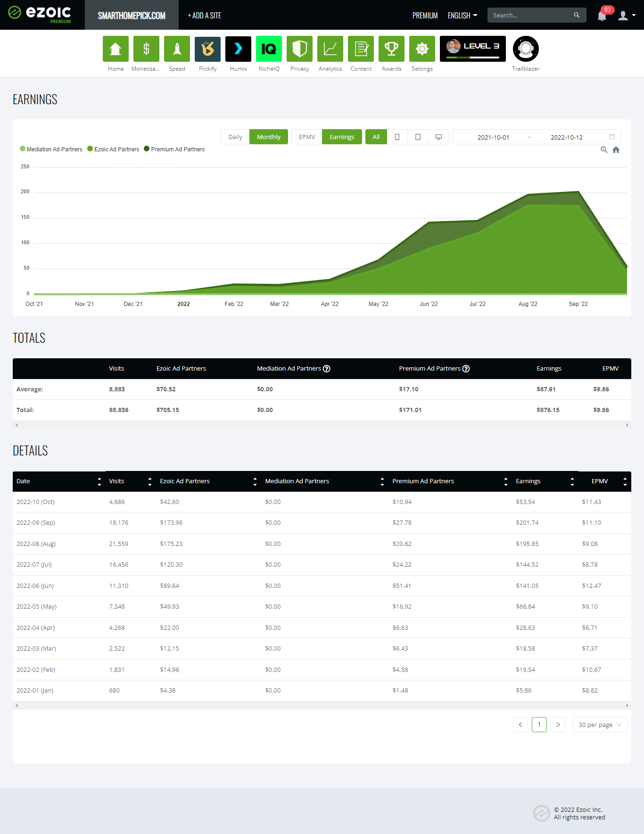This screenshot has height=834, width=644.
Task: Open the Monetization dollar icon
Action: tap(146, 49)
